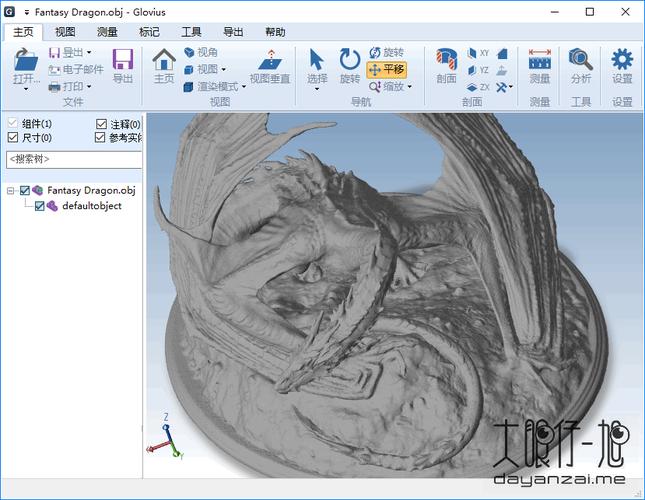This screenshot has width=645, height=500.
Task: Click the 搜索树 search tree field
Action: click(x=74, y=160)
